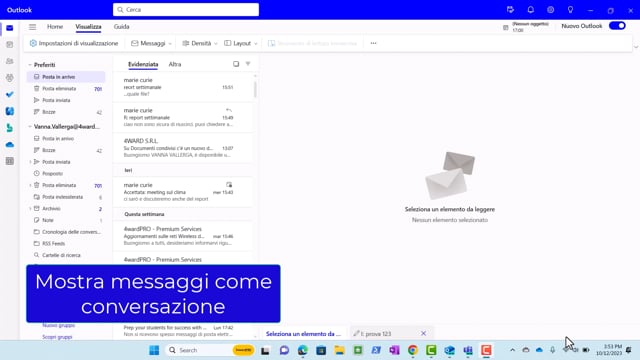Open the More apps grid icon

(x=10, y=161)
